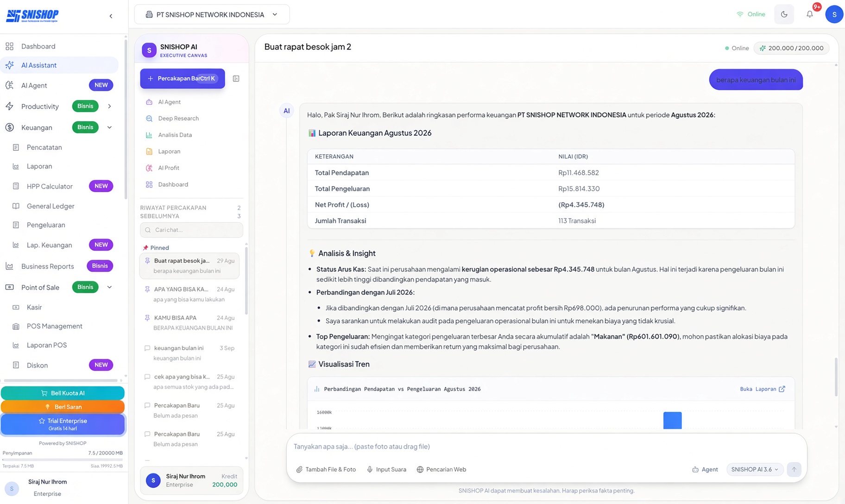Image resolution: width=845 pixels, height=504 pixels.
Task: Click the 200.000/200.000 credit badge
Action: (x=791, y=48)
